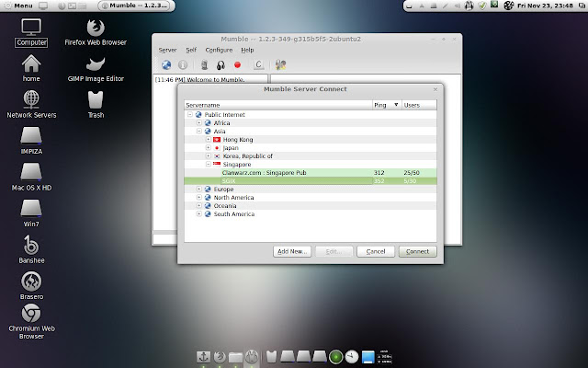Open the Server menu
588x368 pixels.
click(167, 50)
